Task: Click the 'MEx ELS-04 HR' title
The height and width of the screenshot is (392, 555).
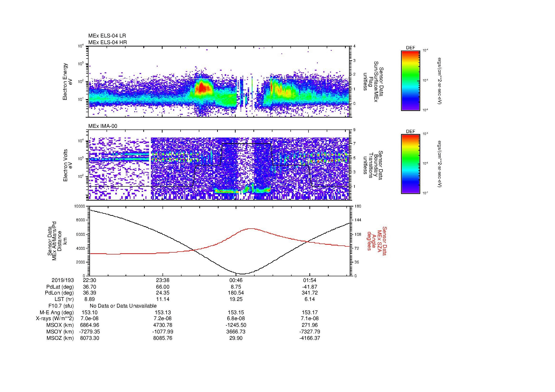Action: (107, 42)
